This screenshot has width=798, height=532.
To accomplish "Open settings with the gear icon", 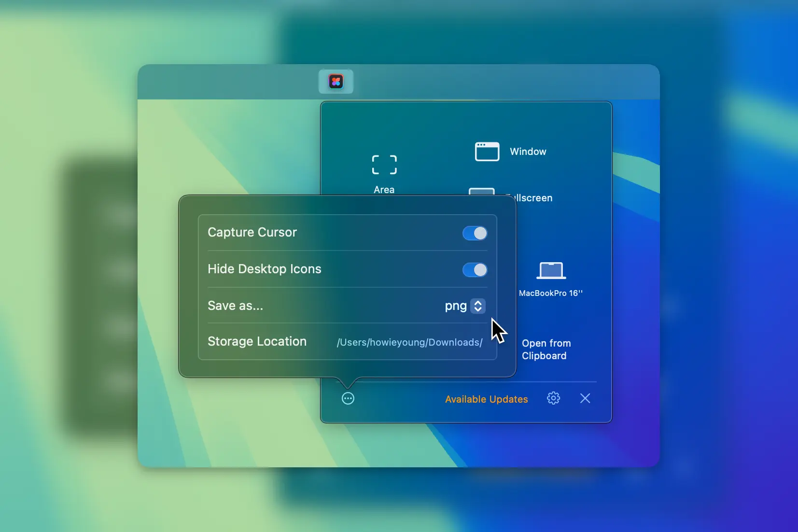I will pyautogui.click(x=553, y=398).
